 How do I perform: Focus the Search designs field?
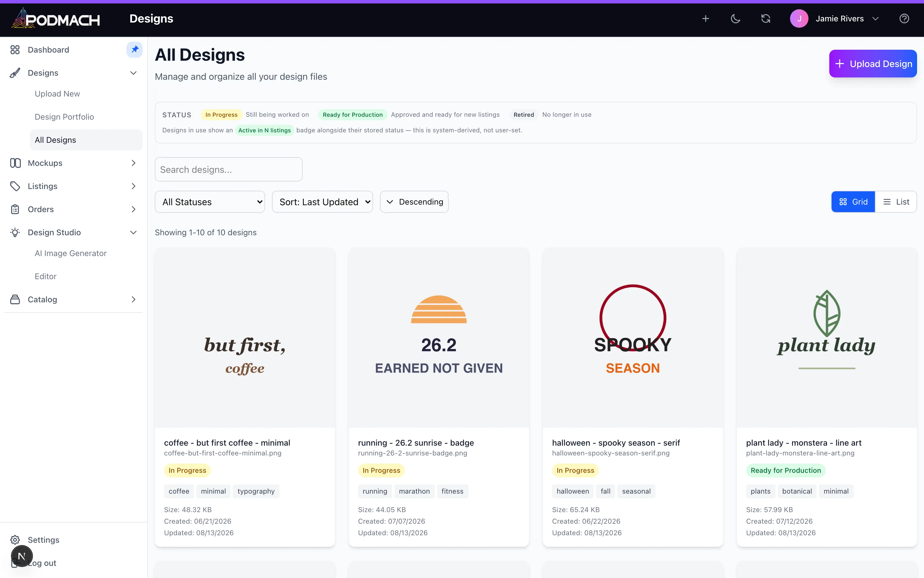click(x=228, y=169)
